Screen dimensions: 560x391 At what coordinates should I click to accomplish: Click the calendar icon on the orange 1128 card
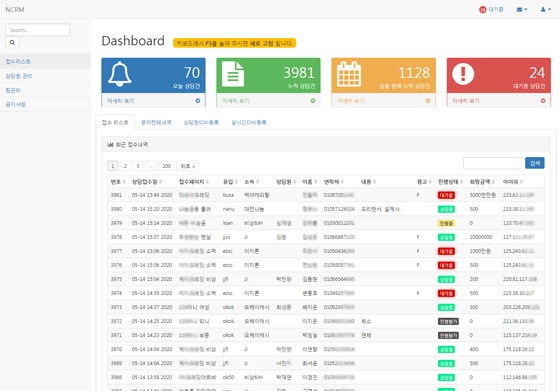tap(349, 74)
